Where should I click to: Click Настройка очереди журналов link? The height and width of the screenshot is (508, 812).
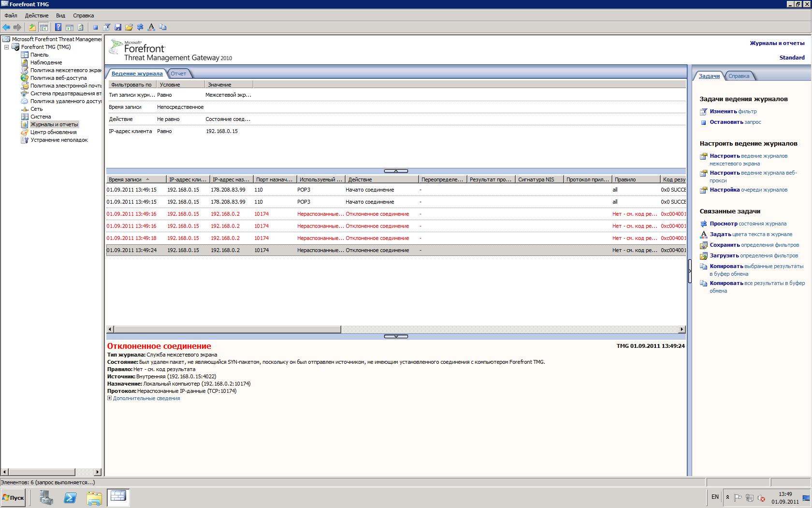point(748,190)
